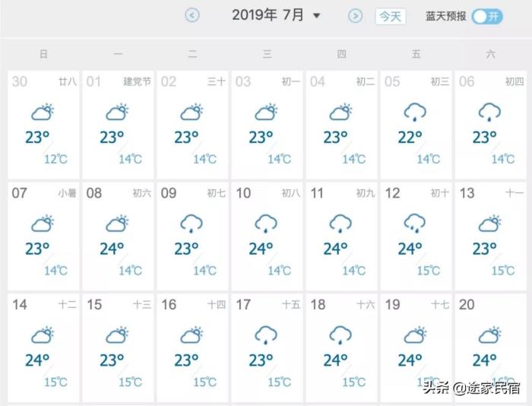Click the rain icon on July 17

coord(265,335)
